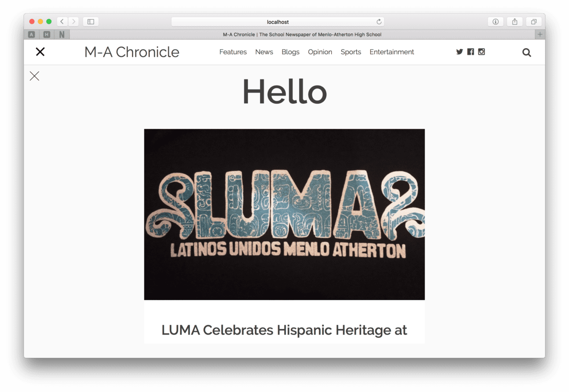Open the Blogs section
Screen dimensions: 569x392
(290, 52)
